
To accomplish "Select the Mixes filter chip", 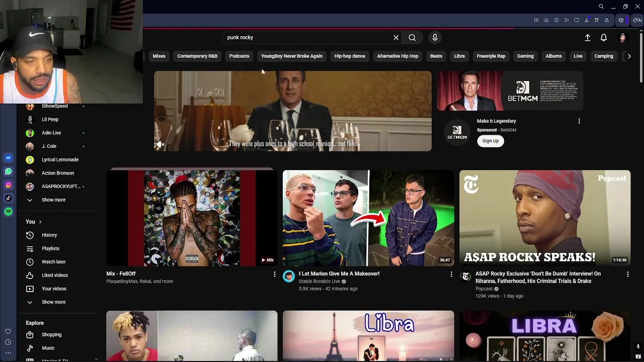I will coord(159,56).
